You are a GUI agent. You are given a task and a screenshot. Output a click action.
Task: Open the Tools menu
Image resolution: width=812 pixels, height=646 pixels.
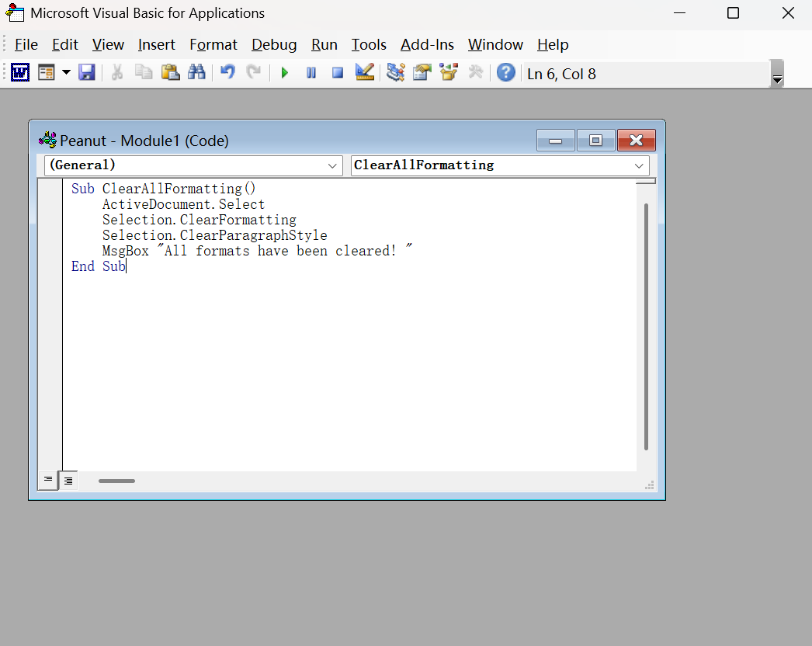click(369, 44)
